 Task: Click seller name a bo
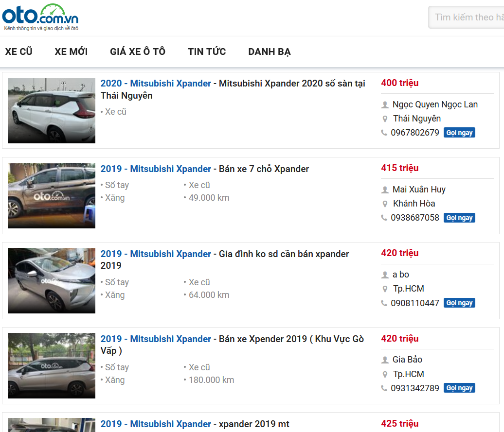coord(401,275)
